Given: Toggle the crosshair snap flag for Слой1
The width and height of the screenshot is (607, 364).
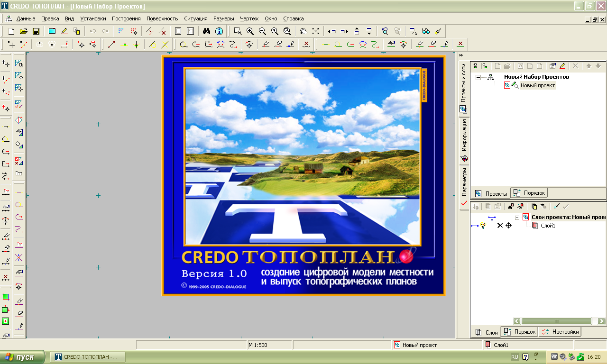Looking at the screenshot, I should point(508,226).
